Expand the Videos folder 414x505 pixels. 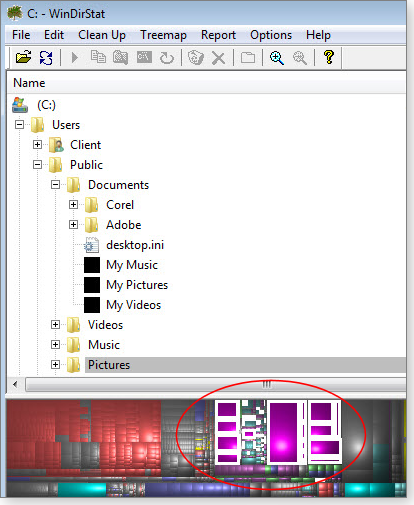[56, 325]
